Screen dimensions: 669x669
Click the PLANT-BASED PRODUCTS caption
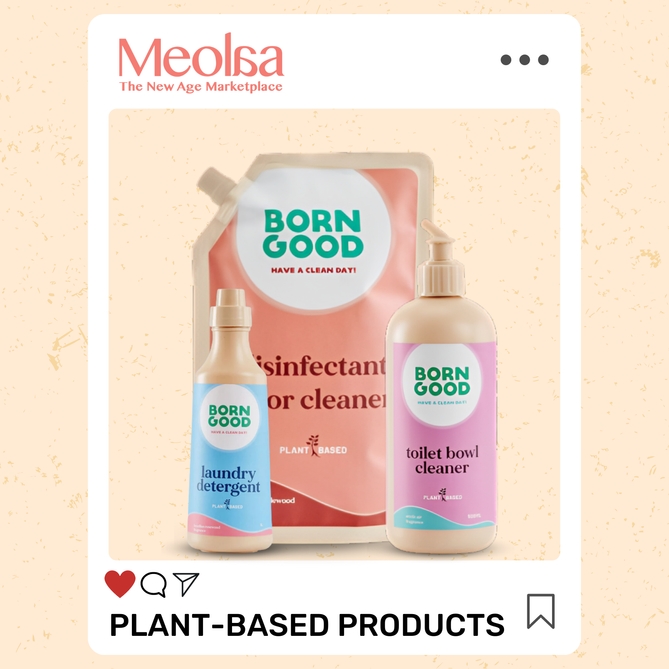[x=307, y=625]
